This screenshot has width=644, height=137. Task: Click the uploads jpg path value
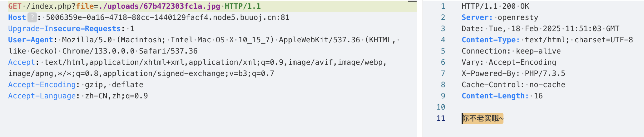pos(159,6)
